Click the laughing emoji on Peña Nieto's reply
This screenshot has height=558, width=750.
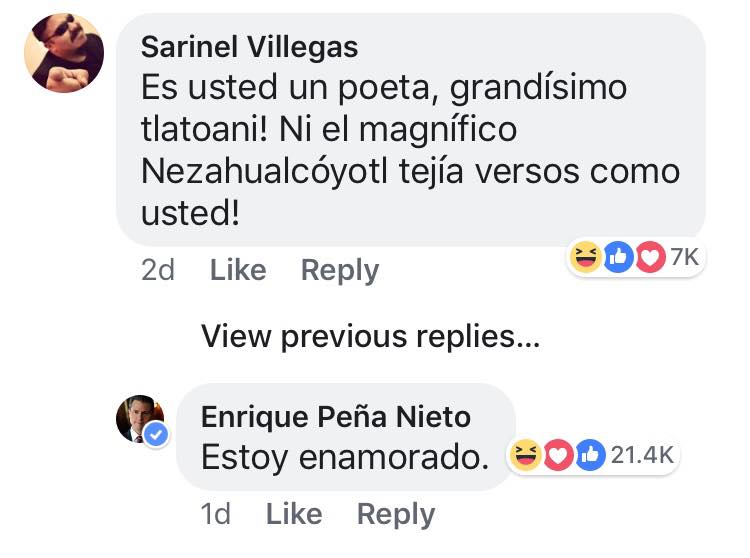point(523,455)
